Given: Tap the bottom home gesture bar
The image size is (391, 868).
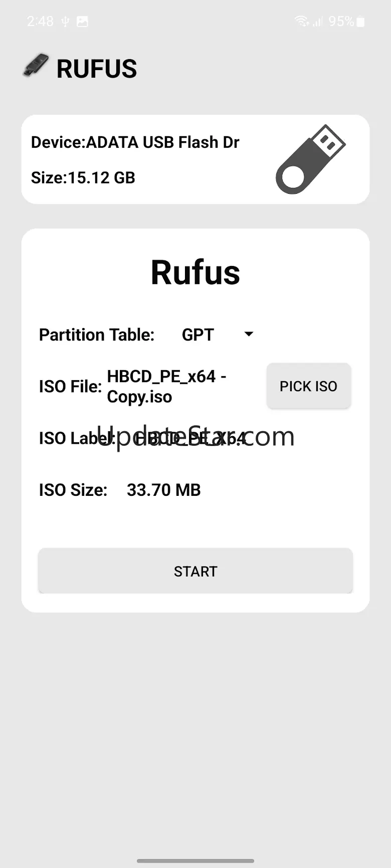Looking at the screenshot, I should click(x=195, y=861).
